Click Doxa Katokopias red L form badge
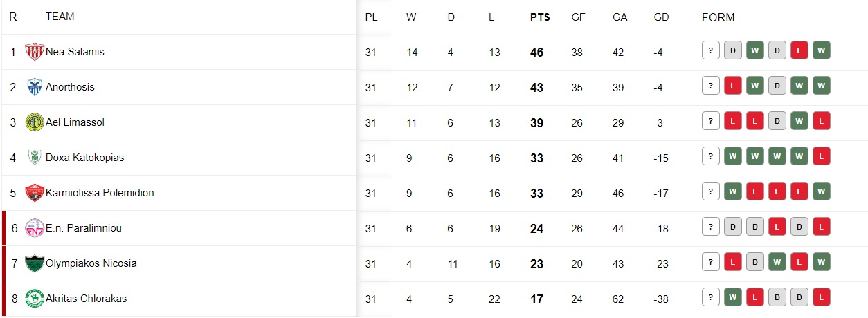Viewport: 868px width, 318px height. coord(822,156)
